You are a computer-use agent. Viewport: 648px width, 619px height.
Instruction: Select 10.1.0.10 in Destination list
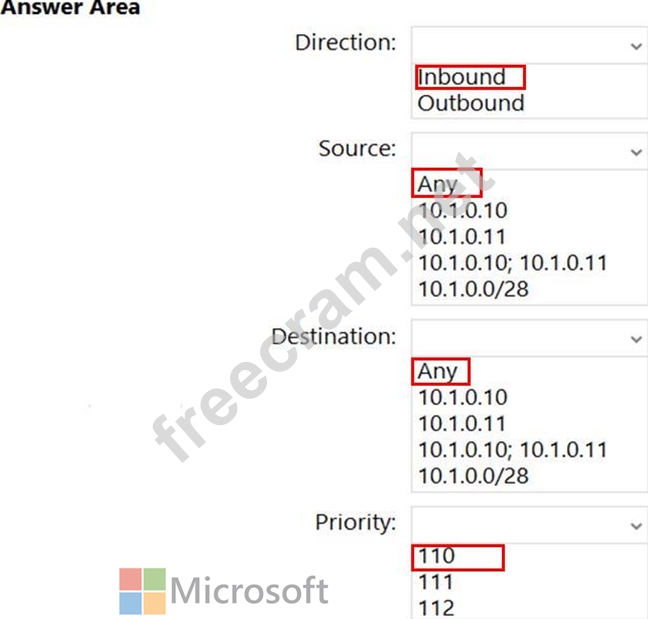[462, 397]
